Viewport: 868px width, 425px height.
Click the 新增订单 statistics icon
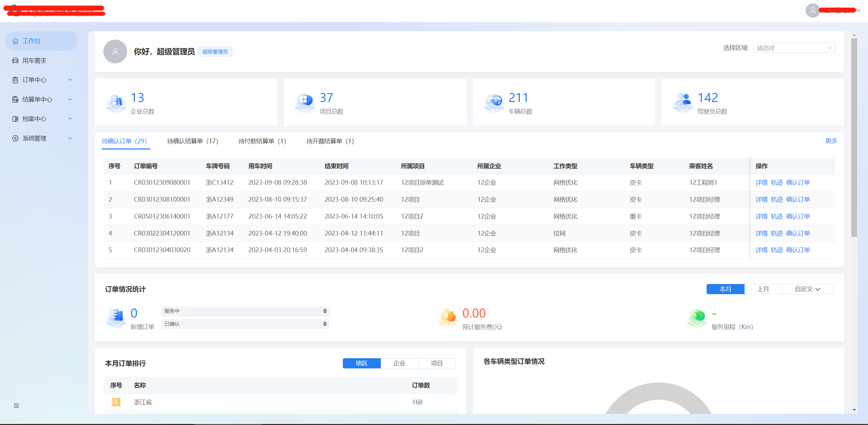tap(116, 318)
